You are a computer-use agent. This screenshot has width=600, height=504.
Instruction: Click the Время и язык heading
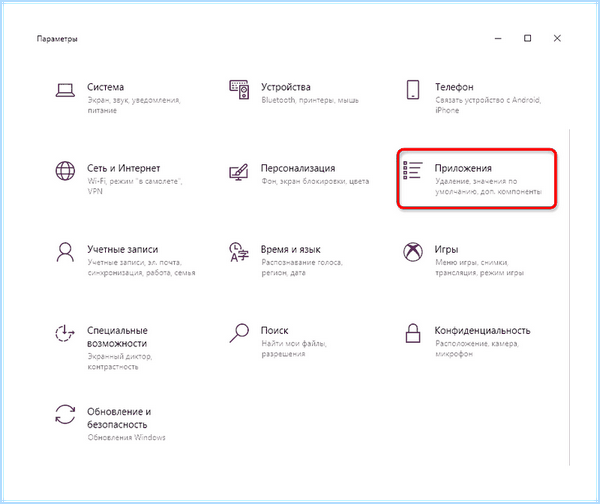click(290, 250)
